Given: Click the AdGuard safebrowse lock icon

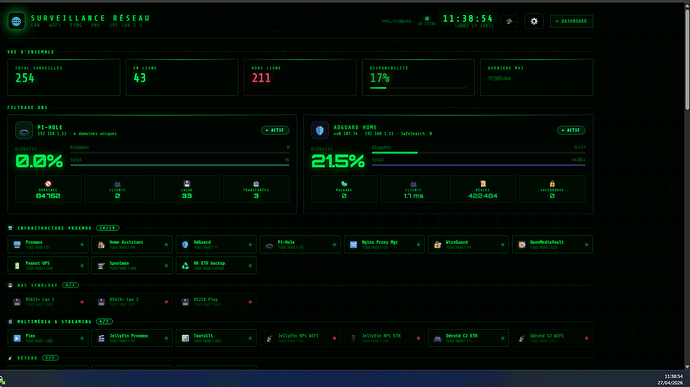Looking at the screenshot, I should [x=552, y=184].
